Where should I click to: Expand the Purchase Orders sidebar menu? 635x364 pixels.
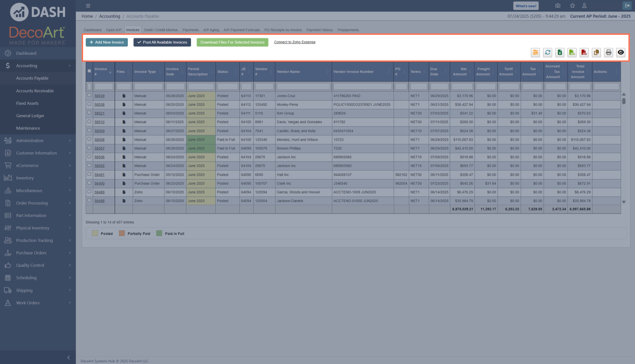(31, 253)
